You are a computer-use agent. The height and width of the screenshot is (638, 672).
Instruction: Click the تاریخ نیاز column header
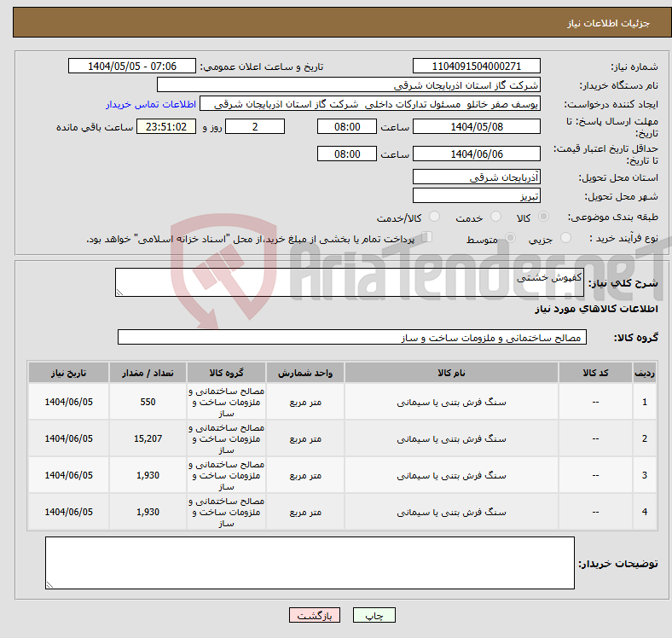(68, 374)
